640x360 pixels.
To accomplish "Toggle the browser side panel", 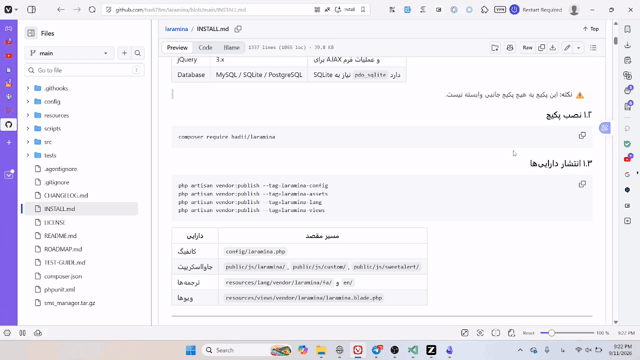I will point(31,9).
